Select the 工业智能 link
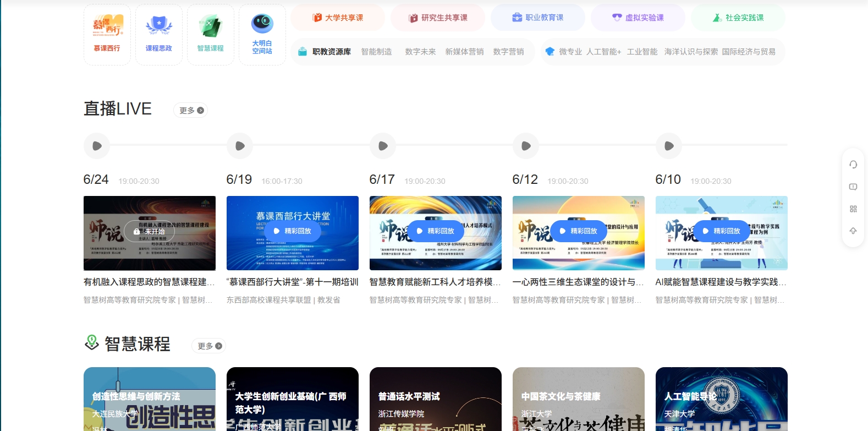This screenshot has height=431, width=868. click(x=642, y=52)
